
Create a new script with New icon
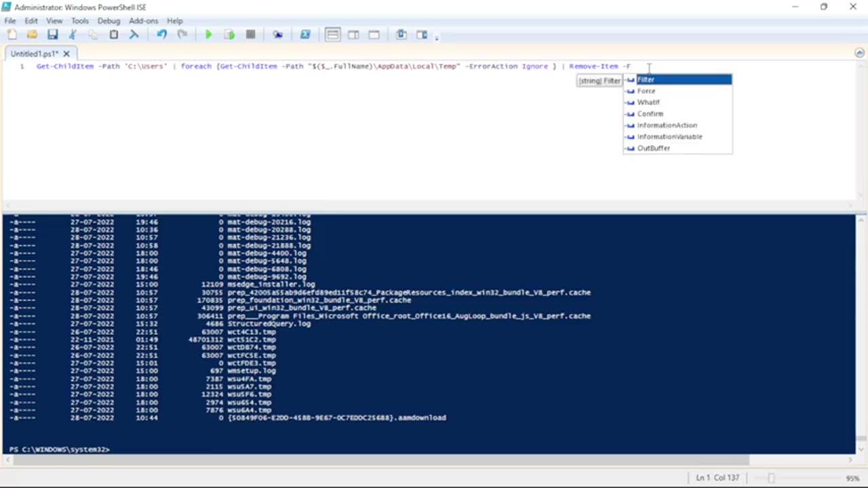click(12, 35)
